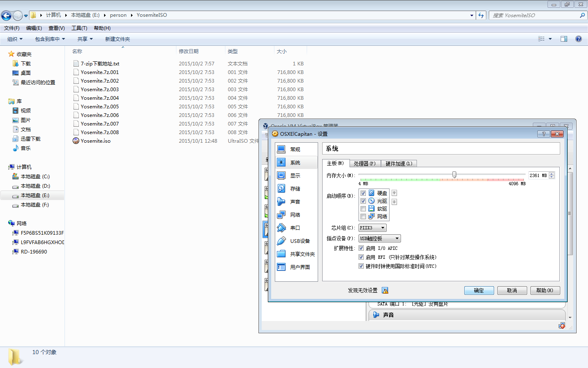Open the address bar history dropdown
This screenshot has height=368, width=588.
point(472,15)
